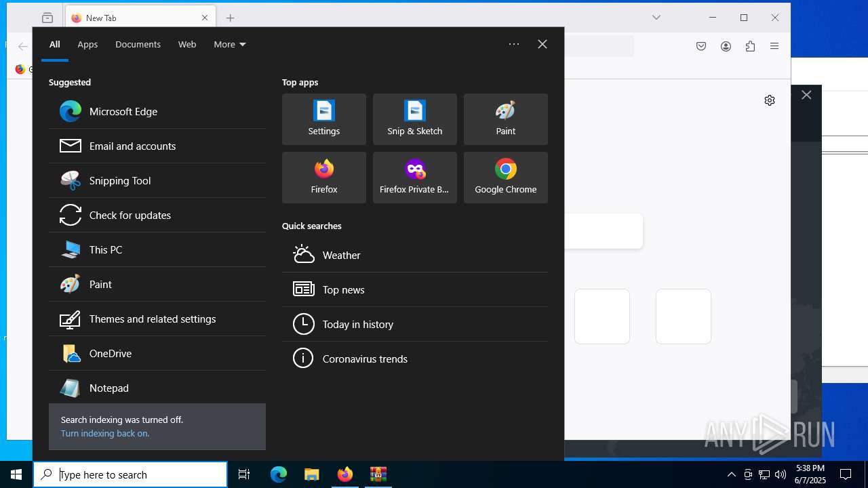The height and width of the screenshot is (488, 868).
Task: Open Task View on the taskbar
Action: click(244, 474)
